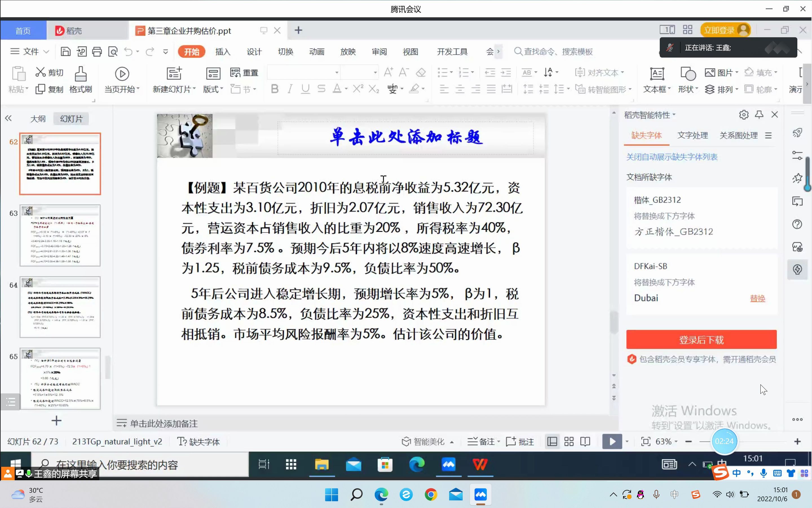The height and width of the screenshot is (508, 812).
Task: Toggle Subscript formatting
Action: 374,89
